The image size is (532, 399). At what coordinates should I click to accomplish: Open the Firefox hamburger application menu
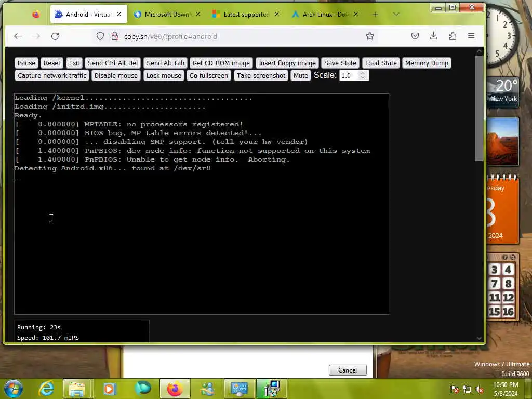(471, 36)
